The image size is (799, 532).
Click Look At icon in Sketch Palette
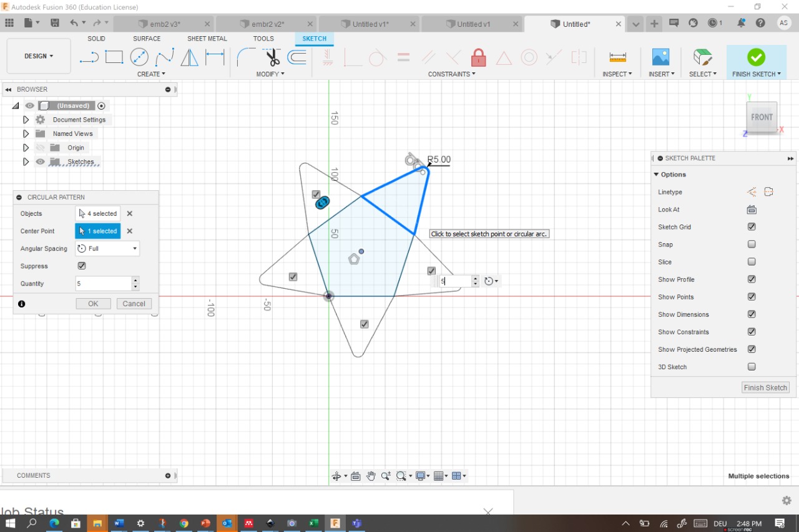click(752, 210)
